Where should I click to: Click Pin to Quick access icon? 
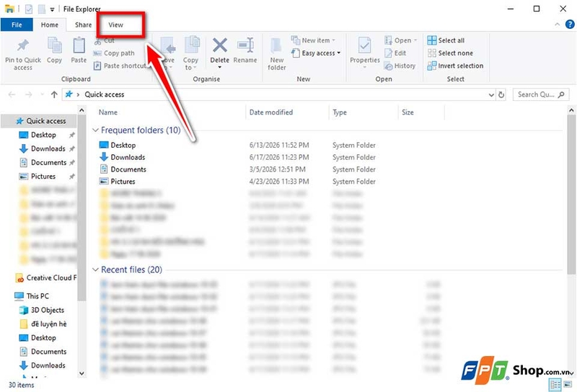click(23, 45)
